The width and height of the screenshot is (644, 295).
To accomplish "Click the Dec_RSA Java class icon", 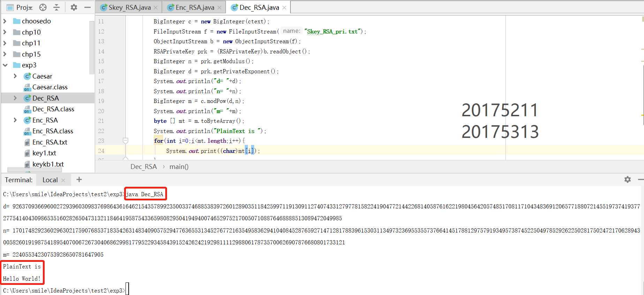I will [x=27, y=98].
